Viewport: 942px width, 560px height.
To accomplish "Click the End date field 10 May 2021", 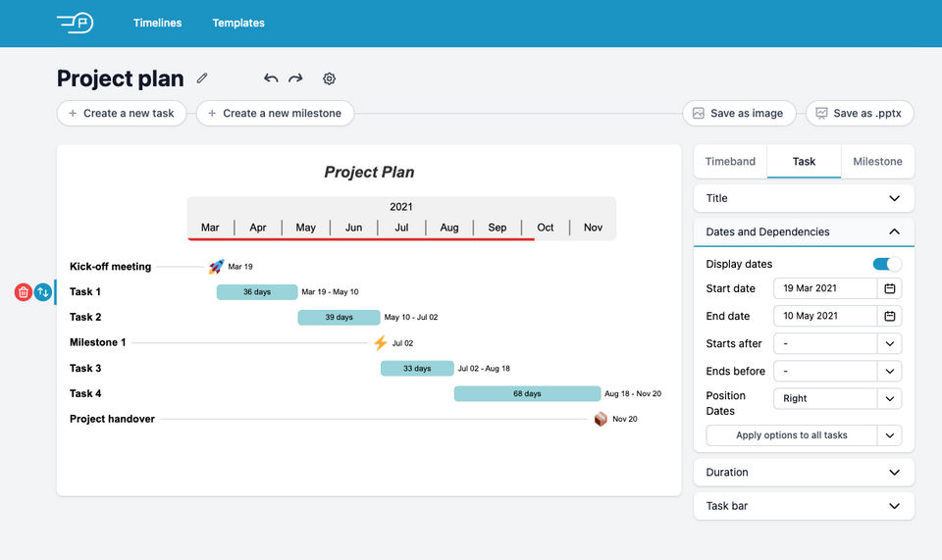I will coord(825,317).
